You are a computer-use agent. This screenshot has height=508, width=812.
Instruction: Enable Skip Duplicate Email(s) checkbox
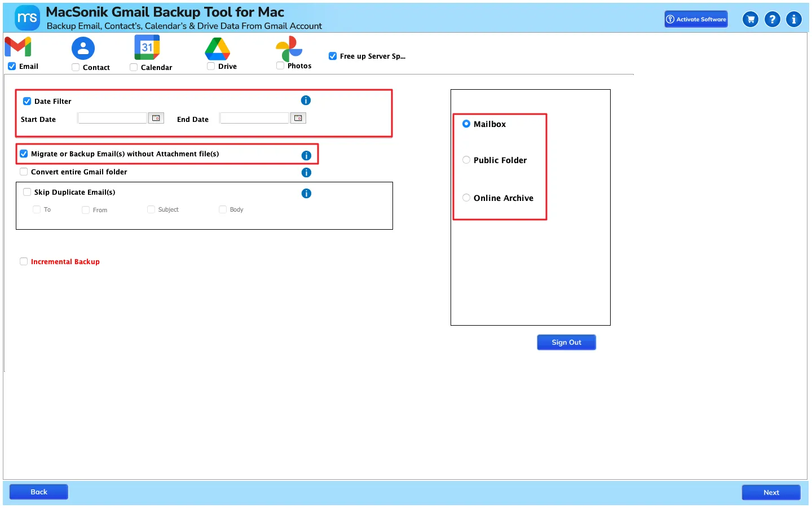tap(27, 192)
